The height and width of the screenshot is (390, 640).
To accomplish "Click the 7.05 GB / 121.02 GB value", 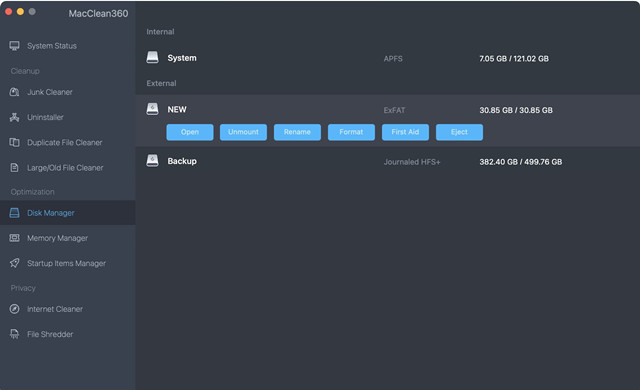I will (x=514, y=59).
